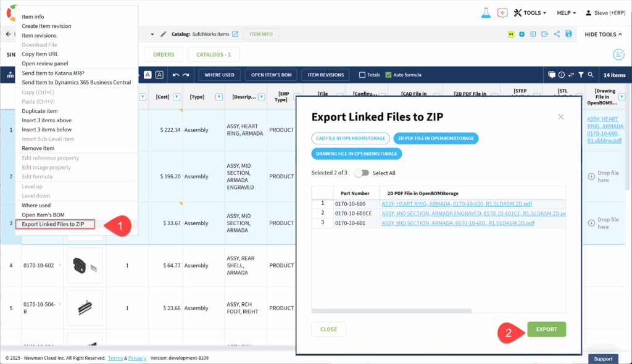The image size is (632, 364).
Task: Choose Send Item to Katana MRP
Action: pos(53,73)
